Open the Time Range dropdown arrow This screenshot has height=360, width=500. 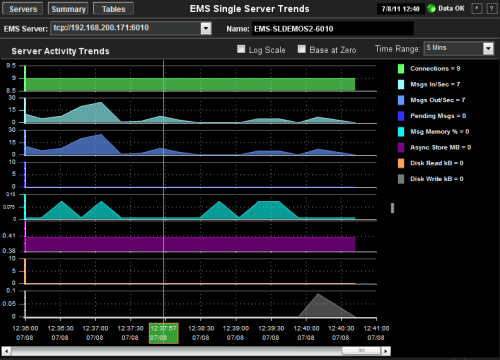coord(488,49)
